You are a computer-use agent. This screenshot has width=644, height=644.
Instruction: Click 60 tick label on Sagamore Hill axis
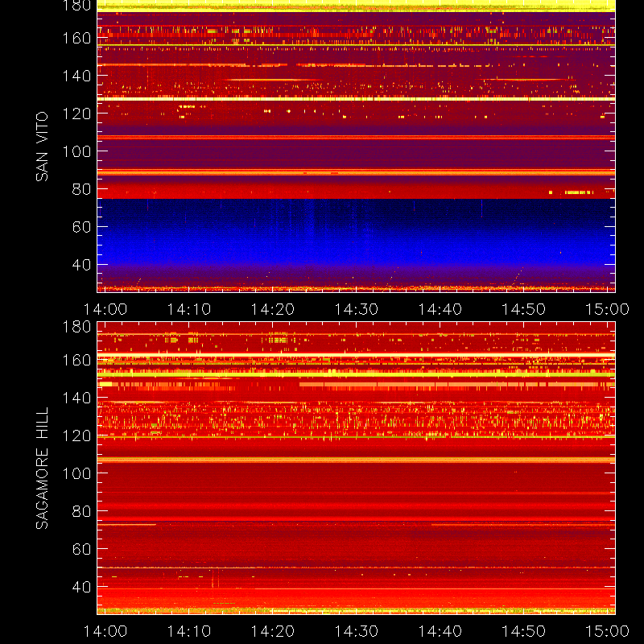(x=82, y=549)
